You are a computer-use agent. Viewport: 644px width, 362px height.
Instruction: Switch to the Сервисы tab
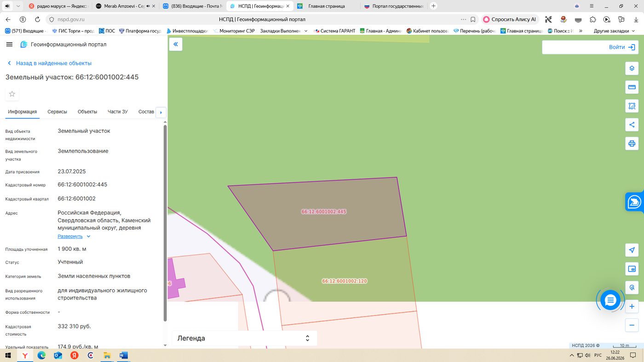57,112
